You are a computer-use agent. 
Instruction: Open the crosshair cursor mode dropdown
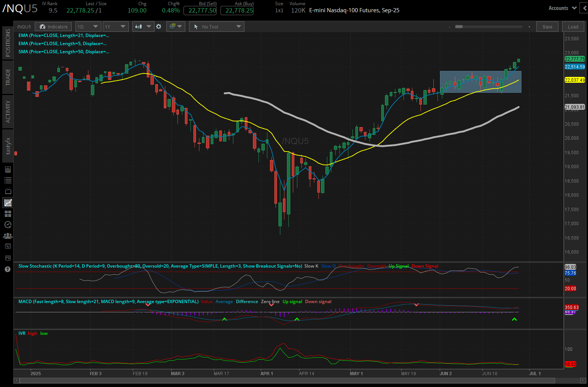pyautogui.click(x=176, y=27)
